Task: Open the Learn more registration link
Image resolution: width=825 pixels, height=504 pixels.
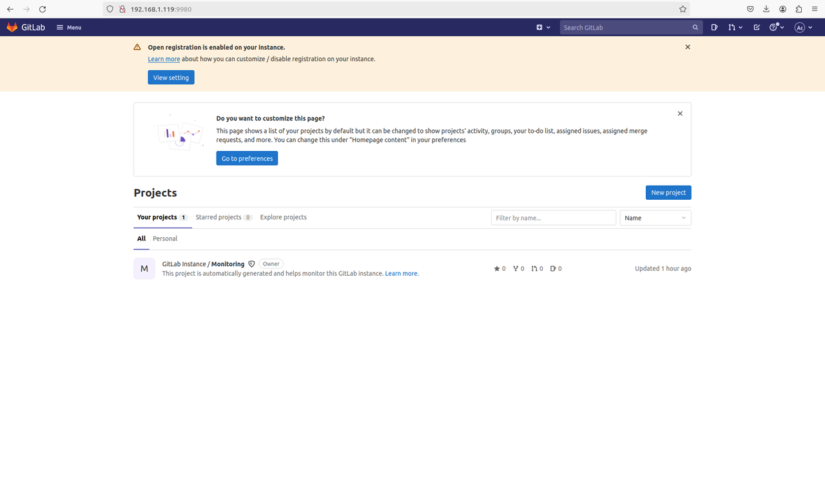Action: click(164, 59)
